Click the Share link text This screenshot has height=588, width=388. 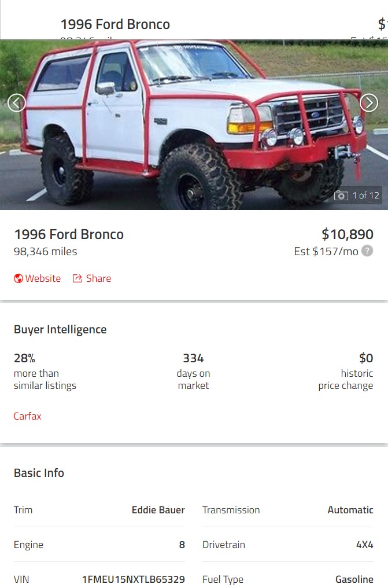click(98, 278)
